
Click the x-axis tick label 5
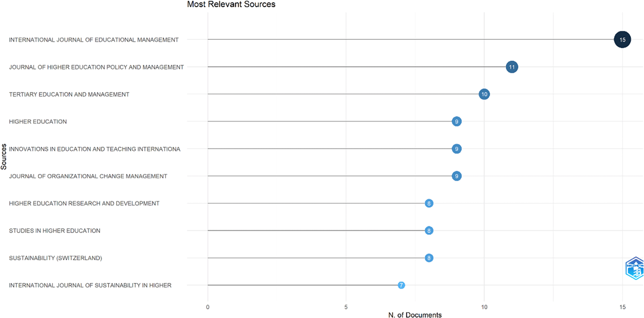click(x=346, y=307)
